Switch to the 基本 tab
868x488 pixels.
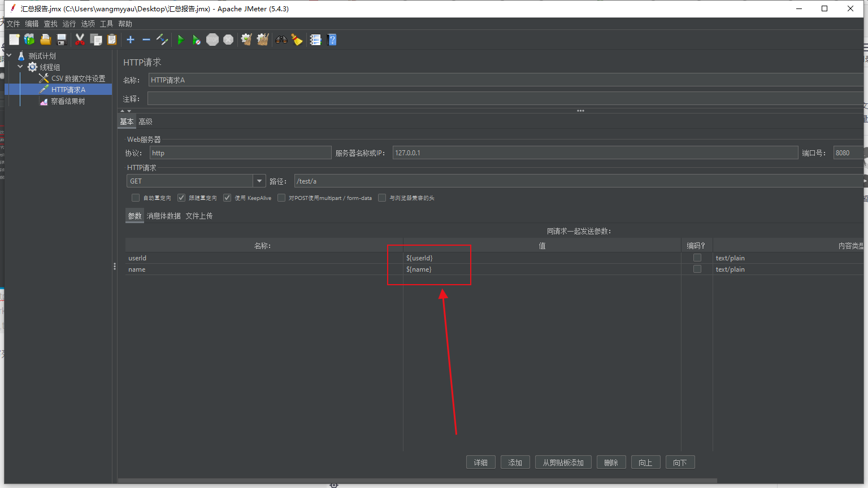pos(127,121)
